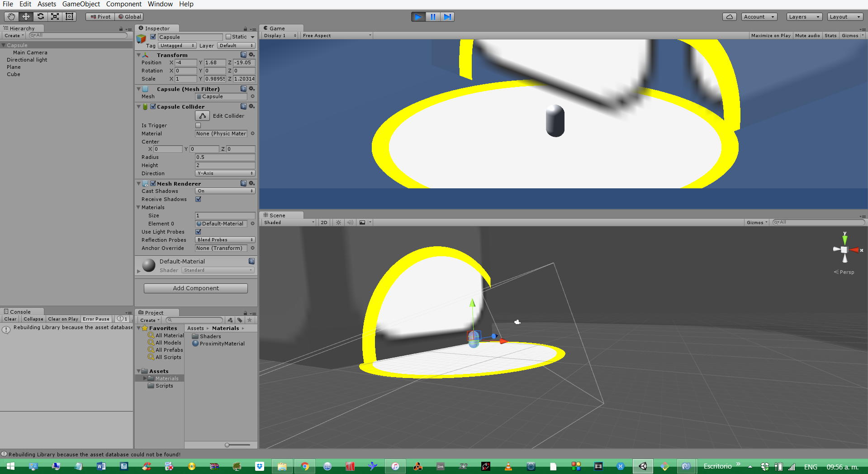Open Free Aspect dropdown
868x474 pixels.
point(337,35)
